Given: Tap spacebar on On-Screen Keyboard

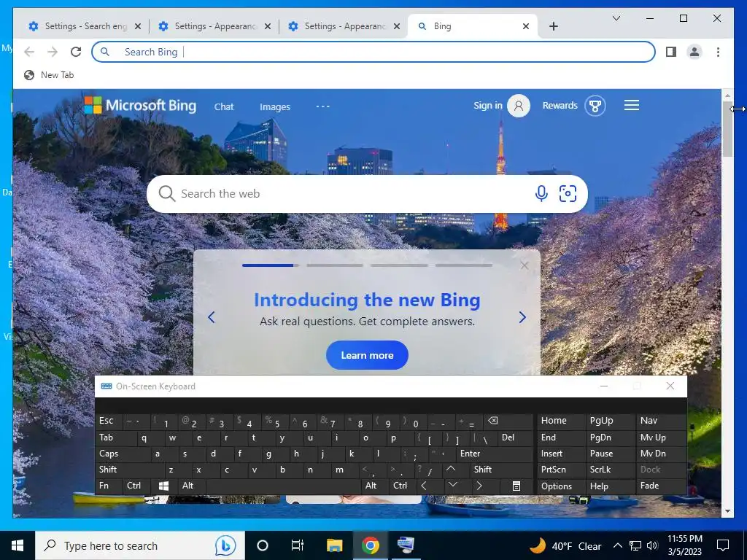Looking at the screenshot, I should [284, 486].
